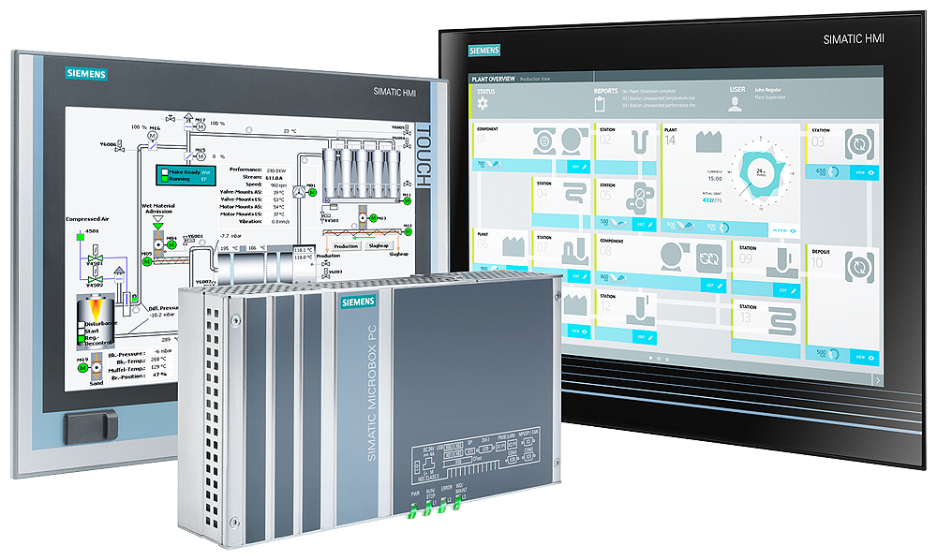Select the M15 motor symbol
Screen dimensions: 937x560
point(201,156)
